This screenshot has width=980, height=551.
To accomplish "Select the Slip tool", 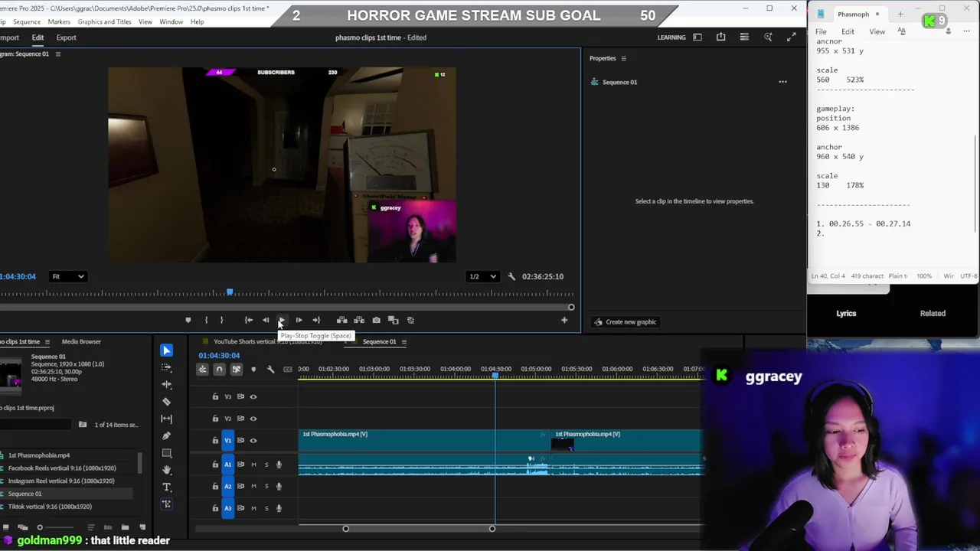I will (x=166, y=419).
